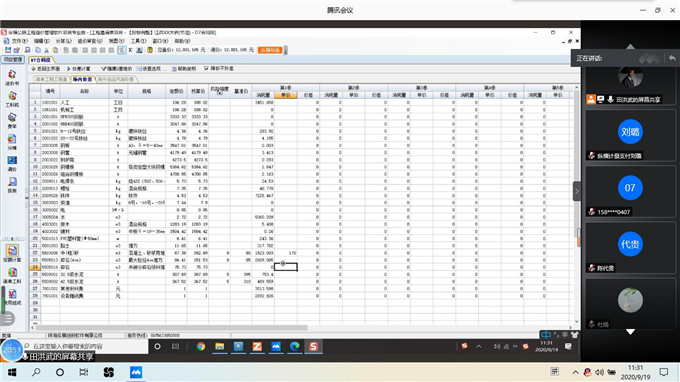
Task: Click cell showing 170 in row 22
Action: [286, 253]
